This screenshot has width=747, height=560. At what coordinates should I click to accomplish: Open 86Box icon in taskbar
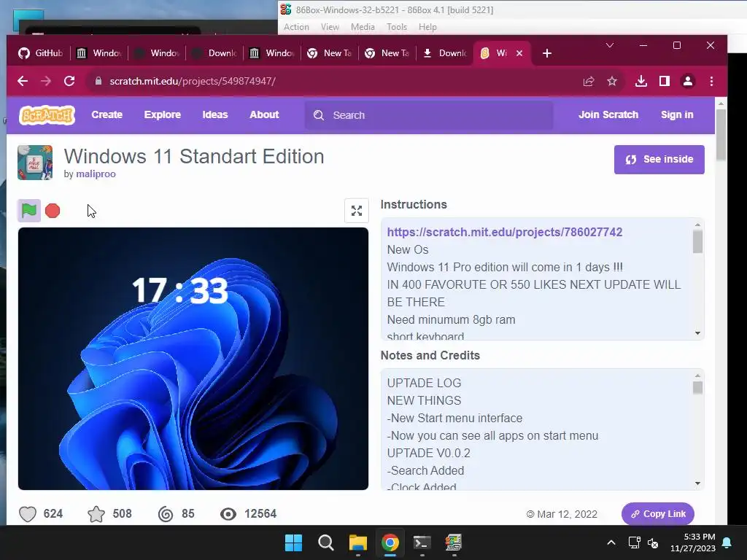pyautogui.click(x=454, y=542)
